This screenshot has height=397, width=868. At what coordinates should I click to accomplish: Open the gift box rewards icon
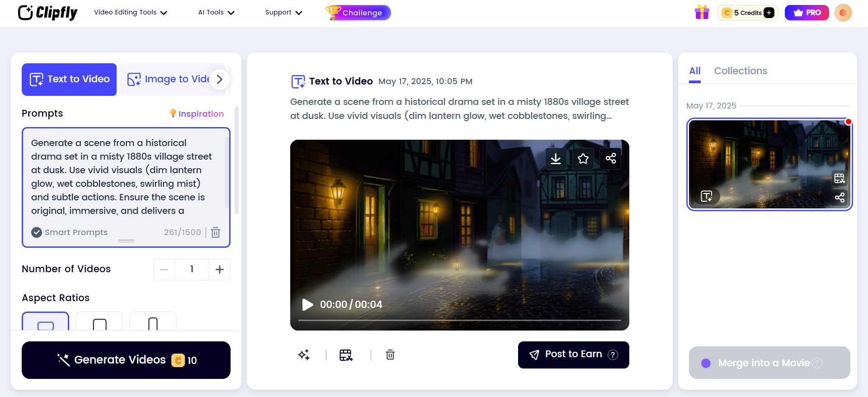702,12
